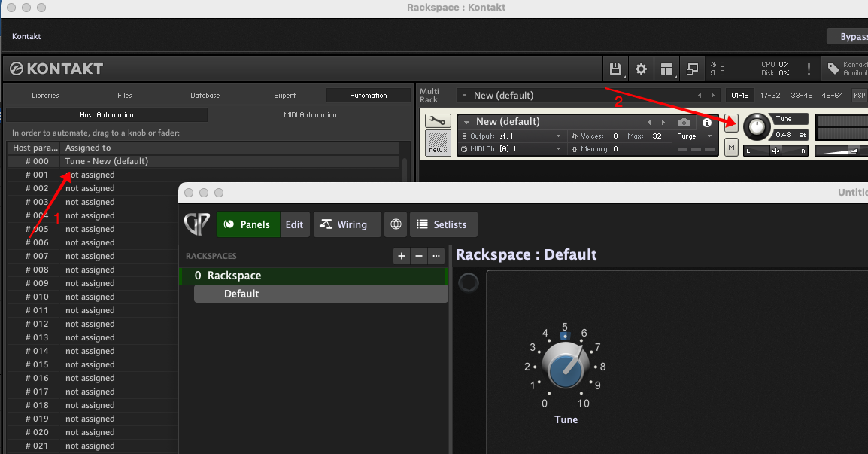Click the round panel screw at rack corner
Image resolution: width=868 pixels, height=454 pixels.
(x=469, y=282)
